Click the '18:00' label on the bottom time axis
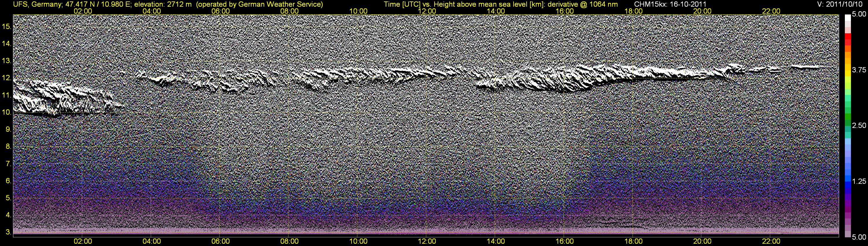 pos(633,241)
